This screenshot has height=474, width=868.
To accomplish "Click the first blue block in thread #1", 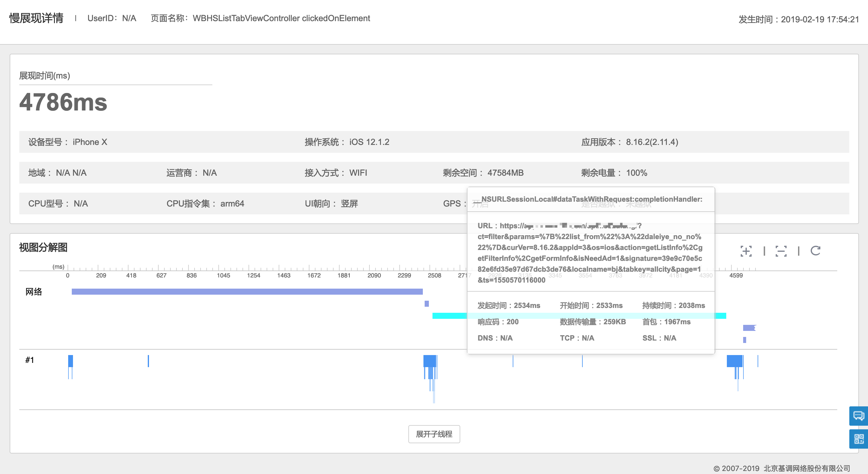I will [x=71, y=361].
